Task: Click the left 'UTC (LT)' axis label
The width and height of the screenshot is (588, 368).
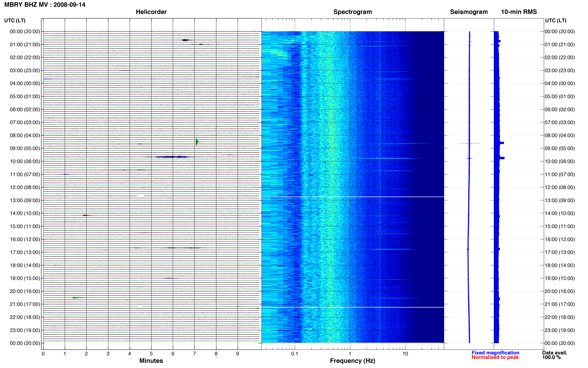Action: click(x=15, y=20)
